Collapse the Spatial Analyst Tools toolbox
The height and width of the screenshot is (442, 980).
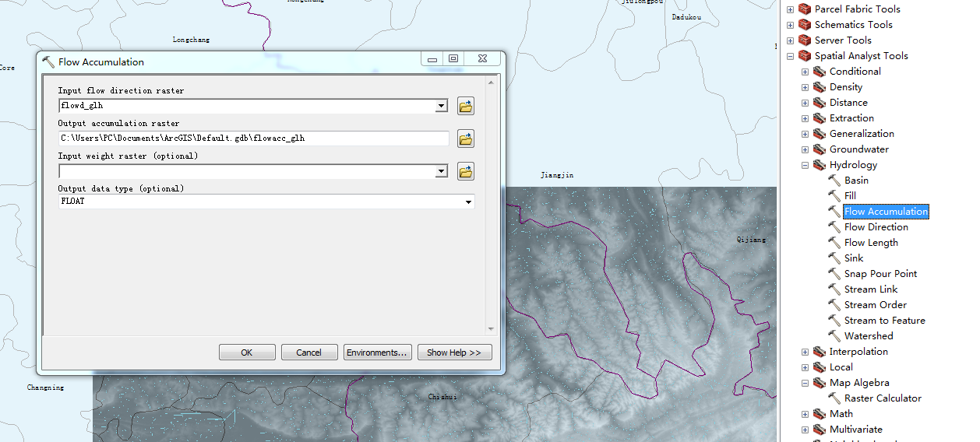(790, 56)
